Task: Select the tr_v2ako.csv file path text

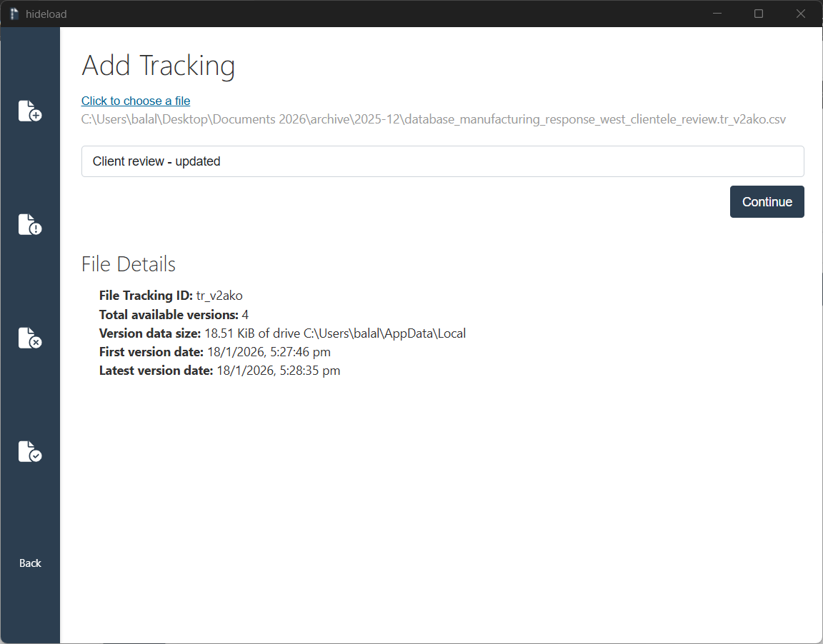Action: (x=433, y=119)
